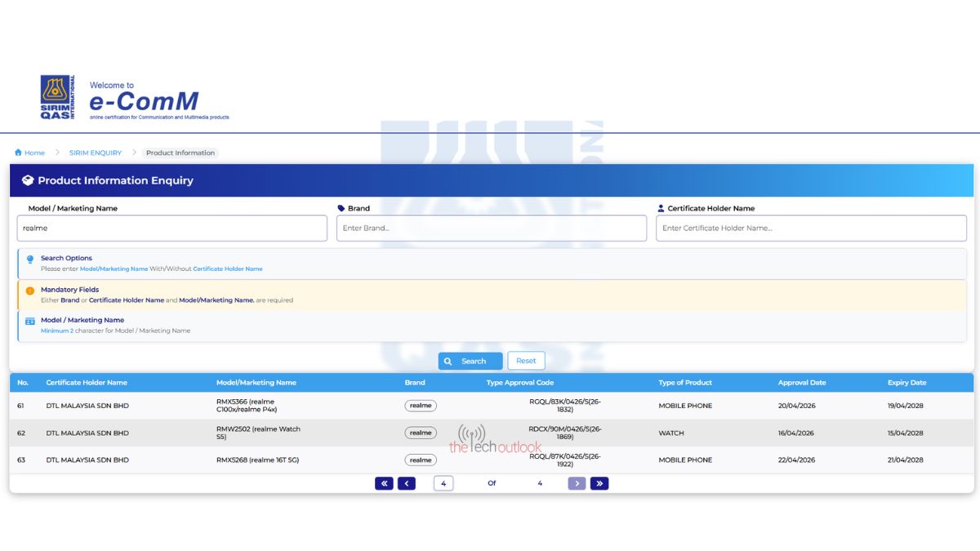
Task: Click the Home icon in breadcrumb
Action: pyautogui.click(x=18, y=153)
